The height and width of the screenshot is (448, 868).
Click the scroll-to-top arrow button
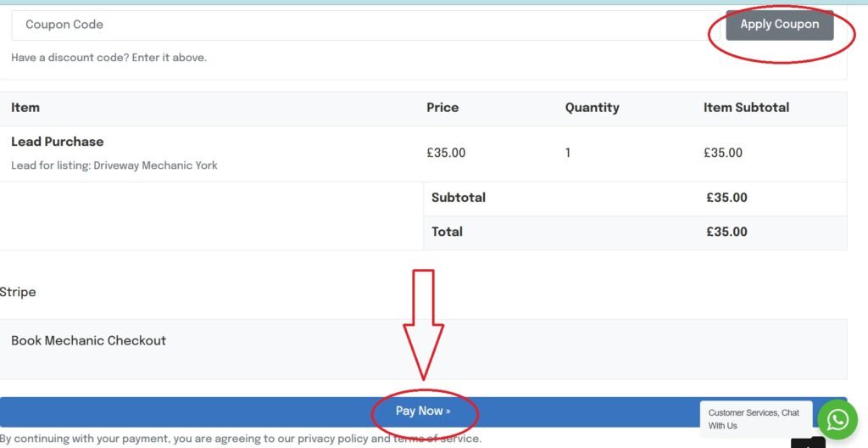808,443
